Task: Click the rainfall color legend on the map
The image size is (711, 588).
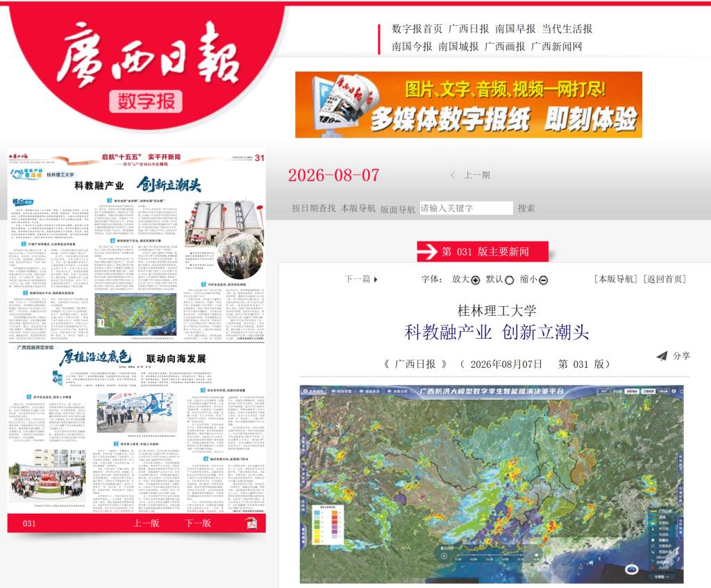Action: coord(329,525)
